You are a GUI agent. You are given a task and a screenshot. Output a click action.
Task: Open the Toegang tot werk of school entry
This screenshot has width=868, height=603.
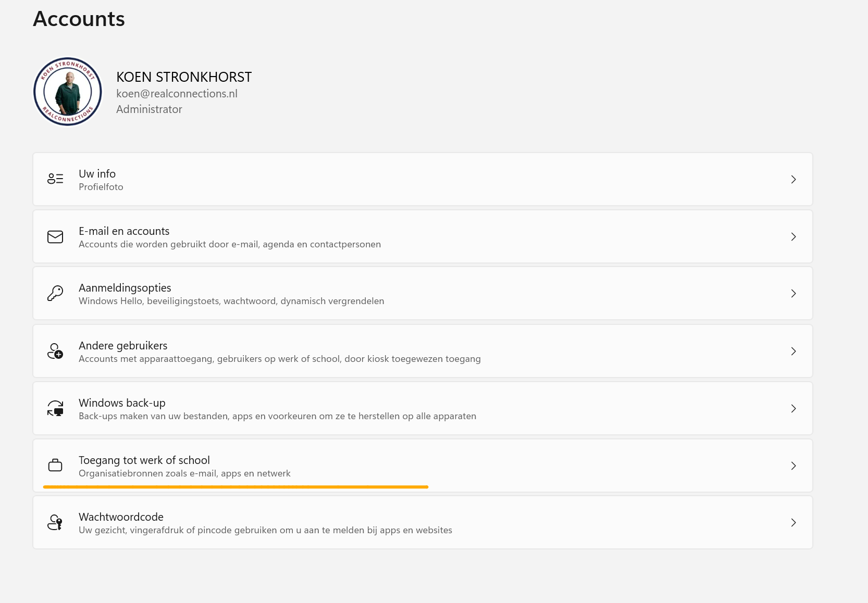(x=423, y=466)
